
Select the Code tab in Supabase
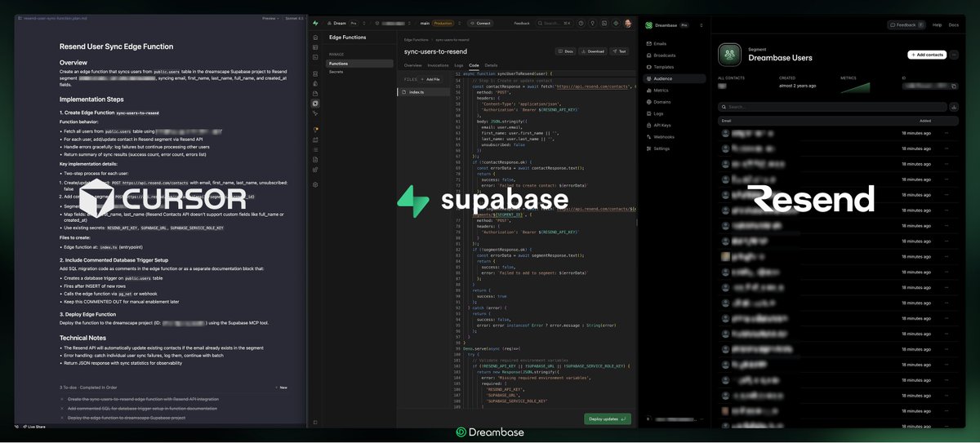click(474, 65)
